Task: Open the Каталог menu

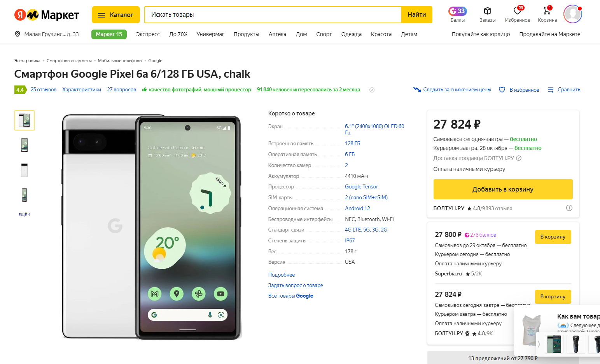Action: pyautogui.click(x=115, y=15)
